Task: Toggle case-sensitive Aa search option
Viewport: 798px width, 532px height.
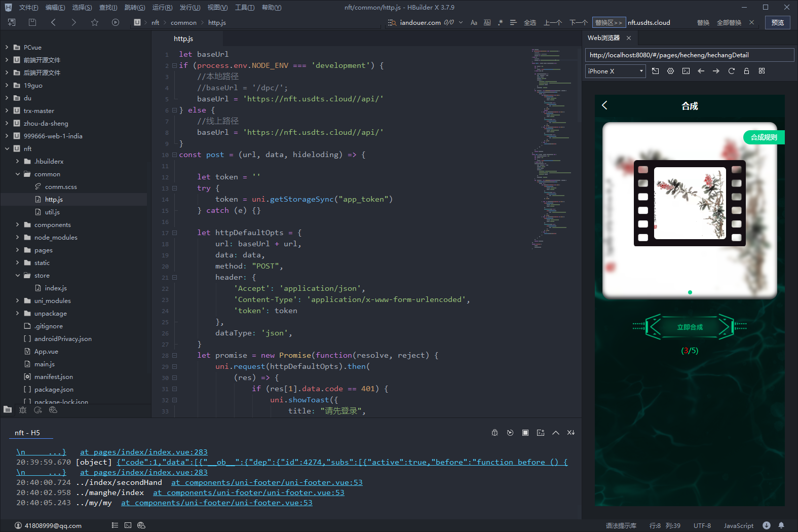Action: pos(474,22)
